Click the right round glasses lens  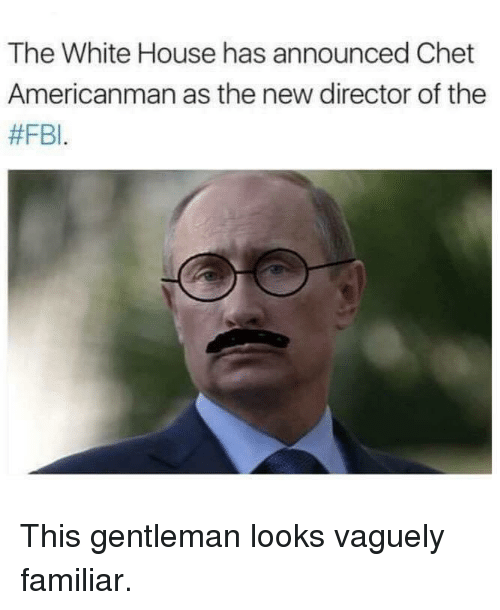pyautogui.click(x=281, y=272)
